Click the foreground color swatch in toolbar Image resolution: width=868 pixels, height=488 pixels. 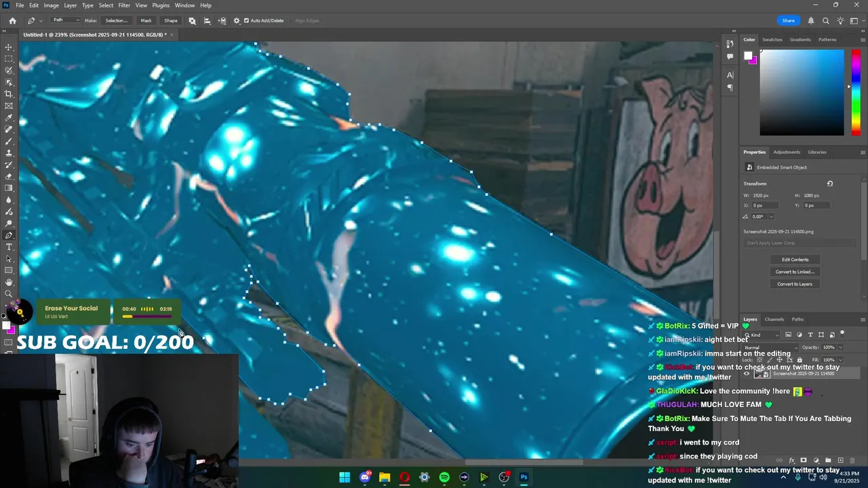pos(7,326)
